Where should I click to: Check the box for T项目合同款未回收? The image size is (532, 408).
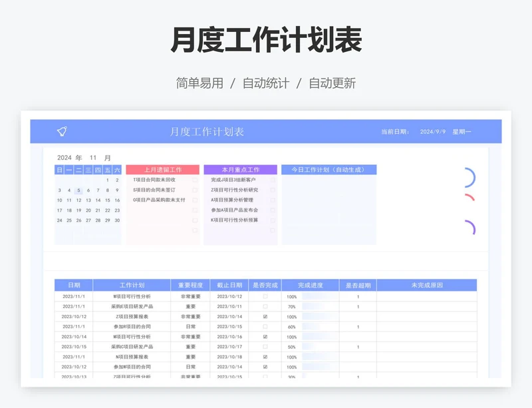coord(195,180)
